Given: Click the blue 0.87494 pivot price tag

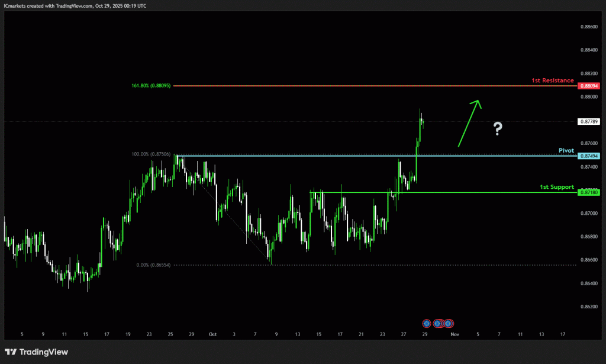Looking at the screenshot, I should coord(589,156).
